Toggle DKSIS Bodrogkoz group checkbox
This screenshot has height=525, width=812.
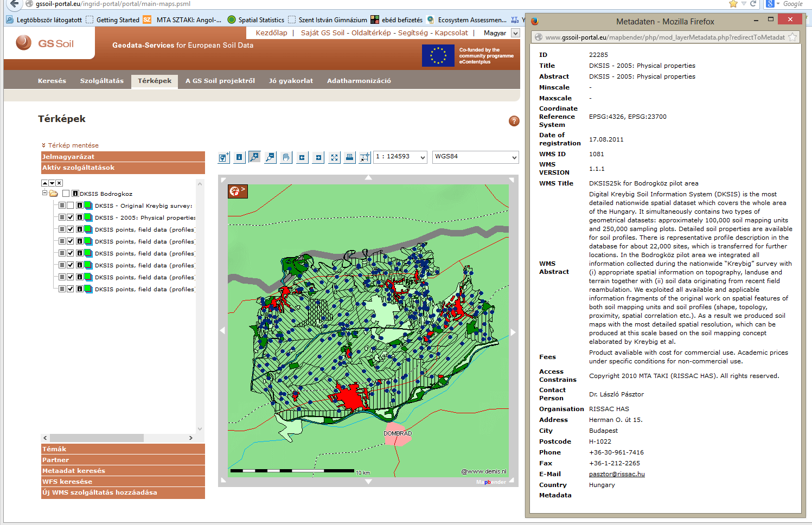66,194
